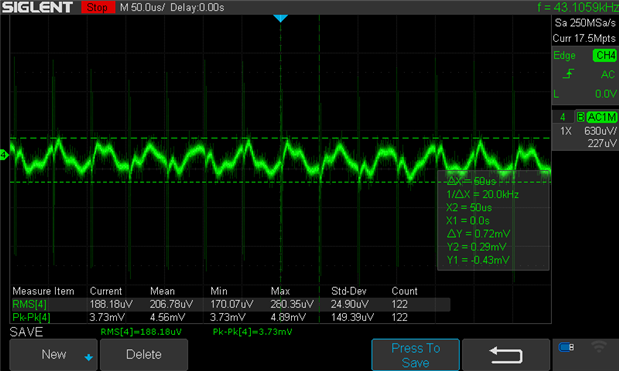Screen dimensions: 619x371
Task: Click the cursor ΔY = 0.72mV readout
Action: pyautogui.click(x=478, y=234)
